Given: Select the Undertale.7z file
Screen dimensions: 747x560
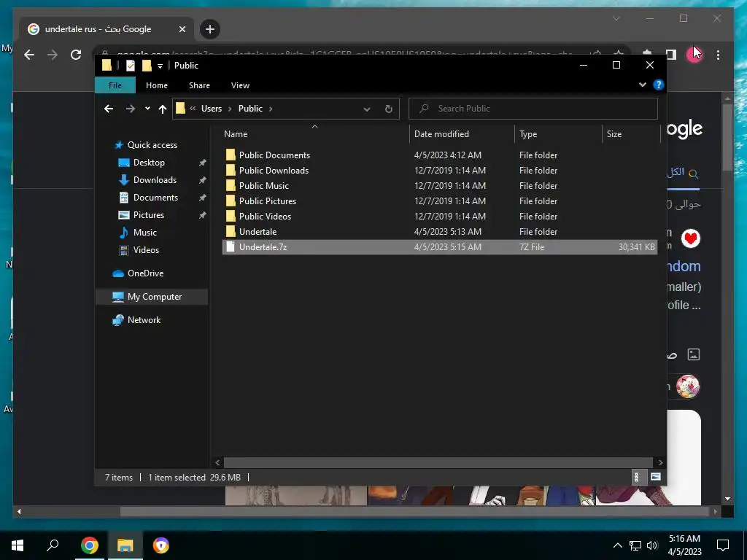Looking at the screenshot, I should point(440,246).
